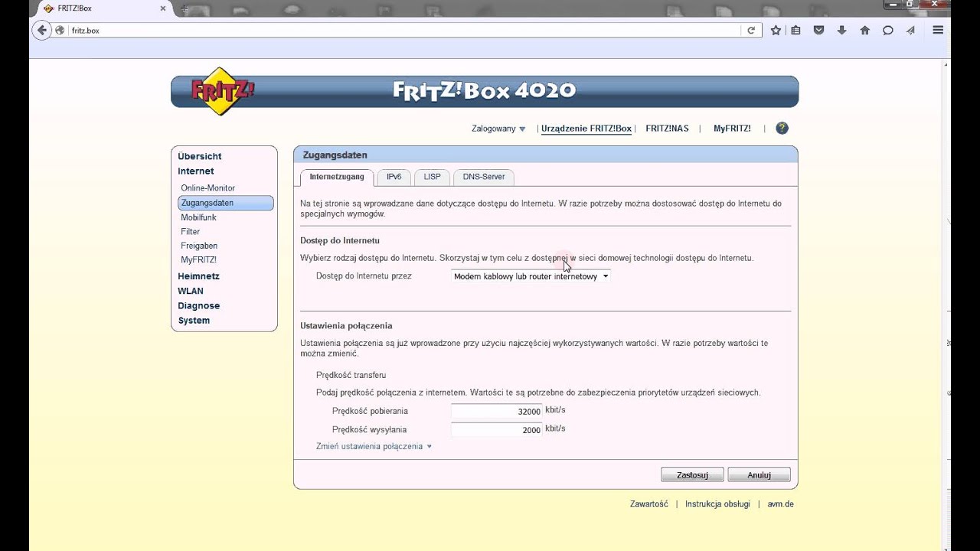Screen dimensions: 980x551
Task: Click the chat bubble toolbar icon
Action: coord(887,31)
